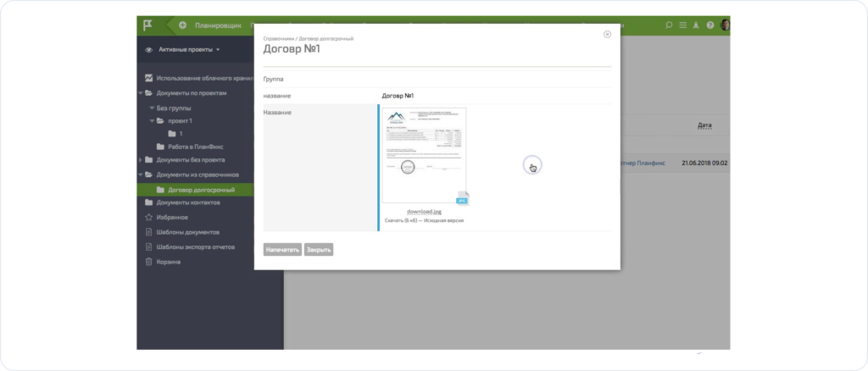Open the hamburger list menu icon
Screen dimensions: 868x371
[682, 25]
